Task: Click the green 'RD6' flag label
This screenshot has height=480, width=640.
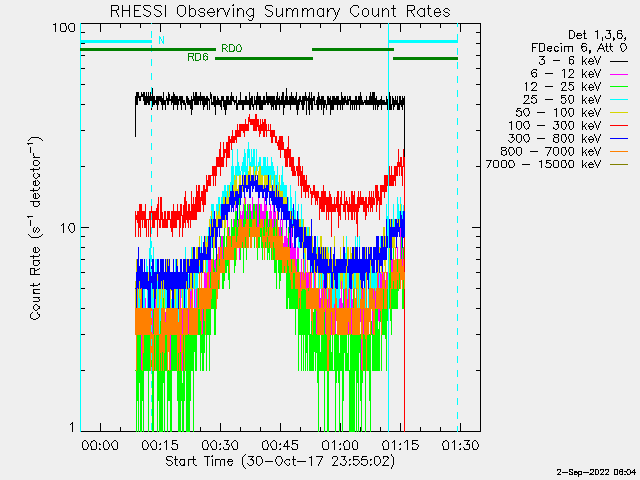Action: 198,58
